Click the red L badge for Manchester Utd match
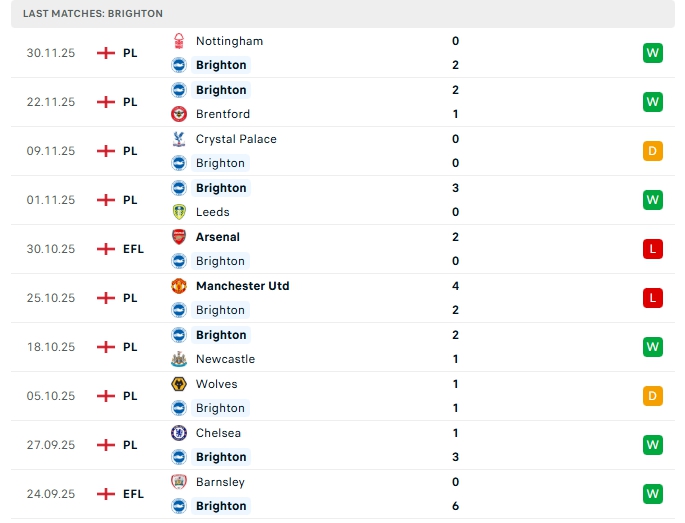The height and width of the screenshot is (523, 685). [653, 298]
